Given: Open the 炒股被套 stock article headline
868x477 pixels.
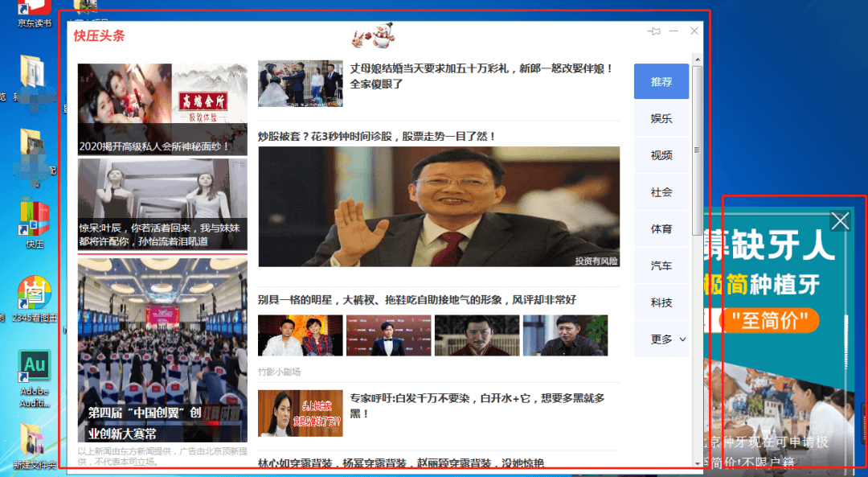Looking at the screenshot, I should pos(377,137).
